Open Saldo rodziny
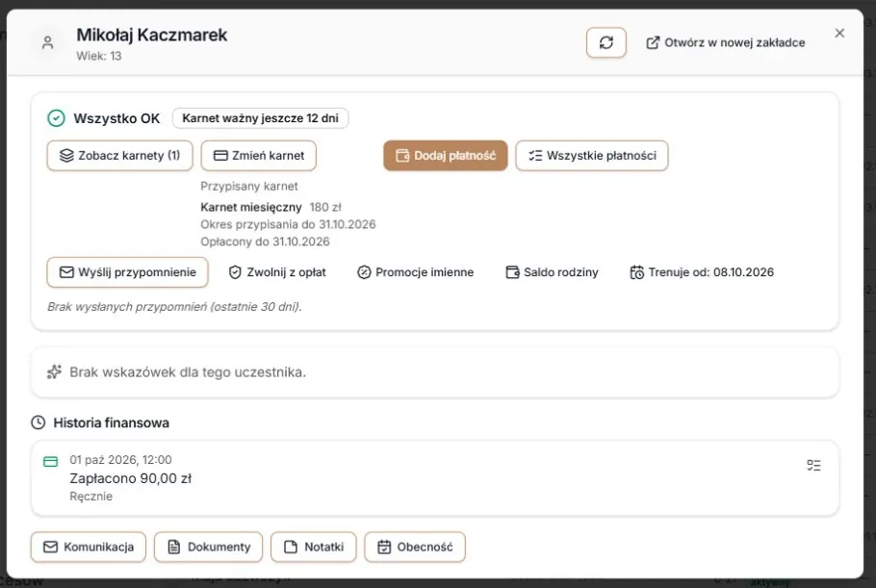 pos(552,272)
